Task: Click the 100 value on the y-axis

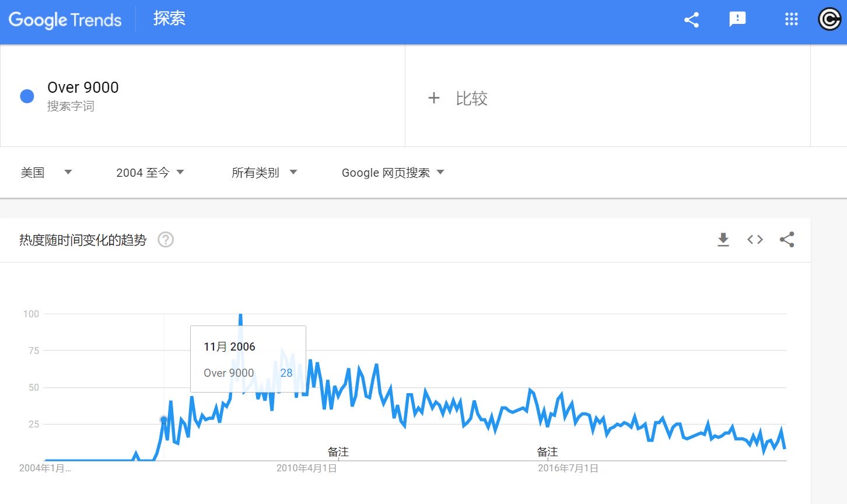Action: (31, 314)
